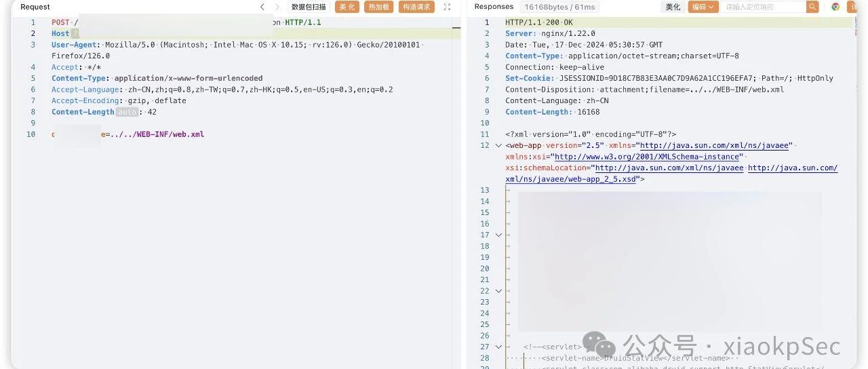Screen dimensions: 868x369
Task: Toggle the fold arrow at response line 22
Action: click(x=498, y=291)
